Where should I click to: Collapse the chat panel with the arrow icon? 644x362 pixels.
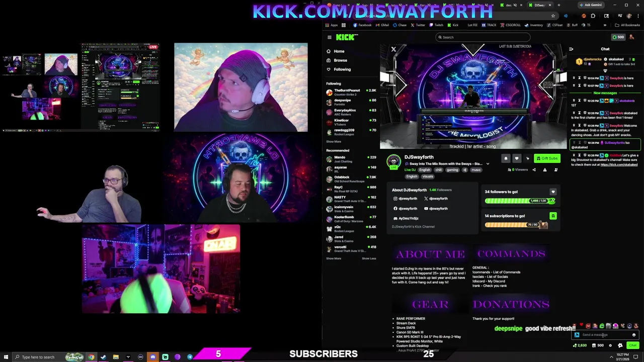[571, 49]
